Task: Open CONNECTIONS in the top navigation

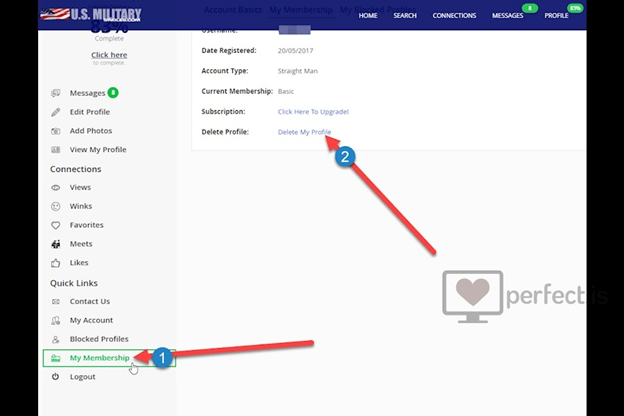Action: (454, 16)
